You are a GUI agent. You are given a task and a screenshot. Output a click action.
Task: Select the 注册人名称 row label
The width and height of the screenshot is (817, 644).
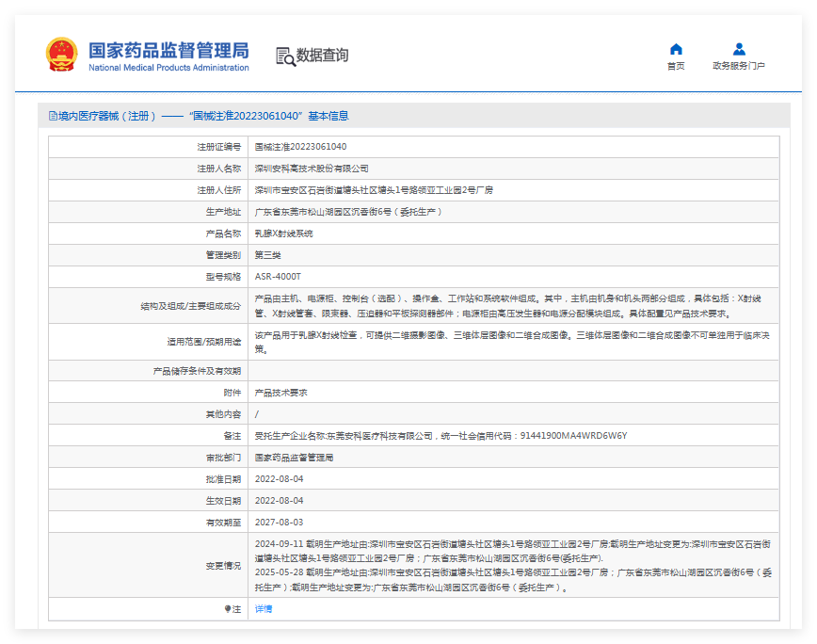[218, 169]
